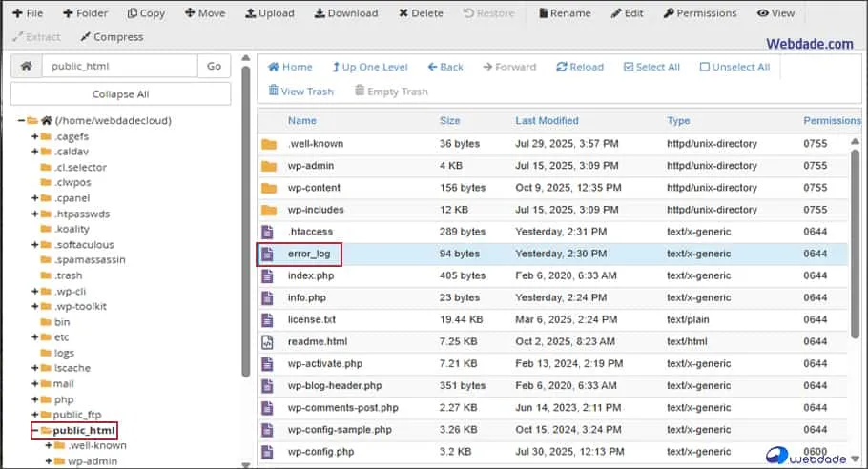This screenshot has width=868, height=469.
Task: Click the Rename file icon
Action: point(544,13)
